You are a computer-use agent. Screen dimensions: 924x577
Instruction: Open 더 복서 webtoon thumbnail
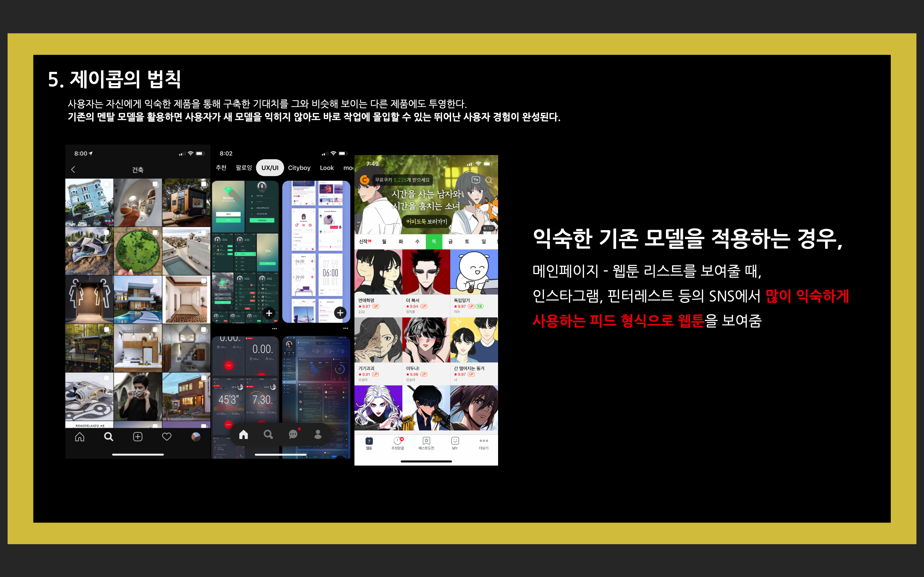click(x=426, y=272)
